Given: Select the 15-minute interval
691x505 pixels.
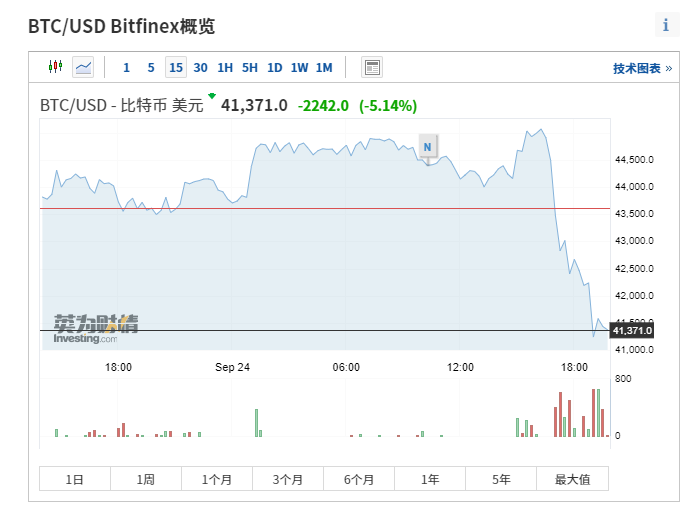Looking at the screenshot, I should click(x=176, y=68).
